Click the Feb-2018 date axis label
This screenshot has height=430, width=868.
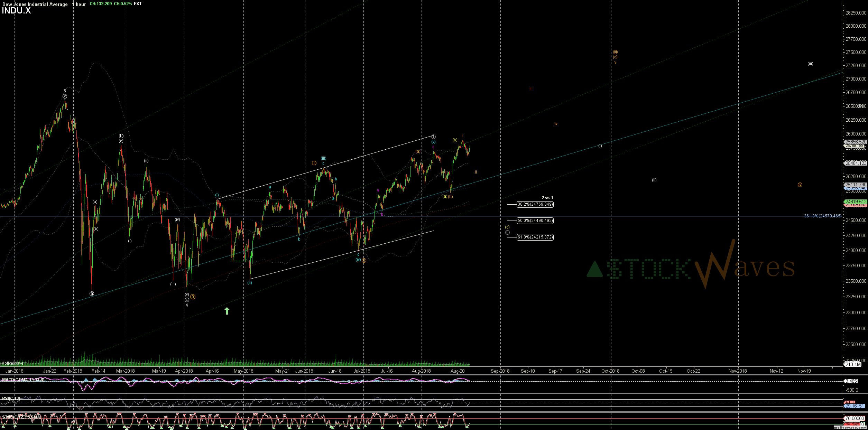click(x=73, y=371)
